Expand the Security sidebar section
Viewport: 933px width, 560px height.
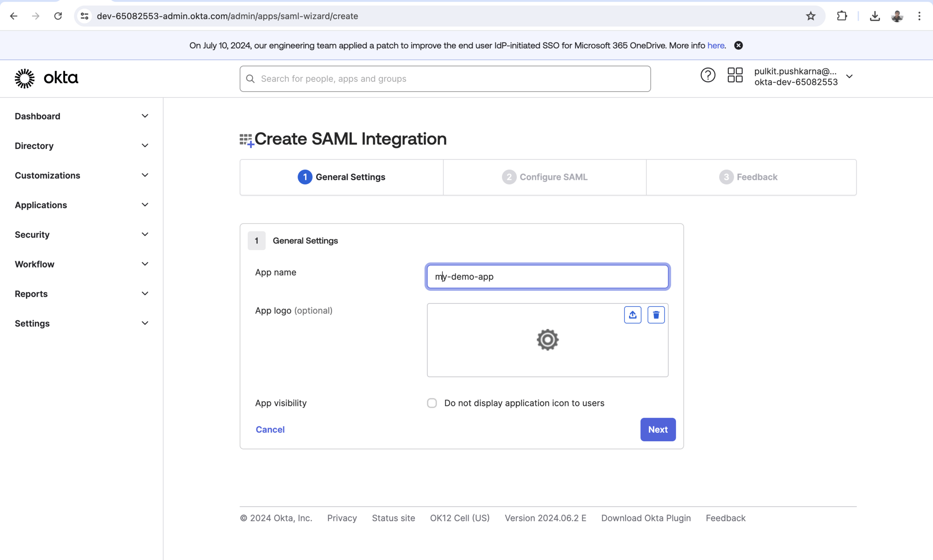pos(81,234)
